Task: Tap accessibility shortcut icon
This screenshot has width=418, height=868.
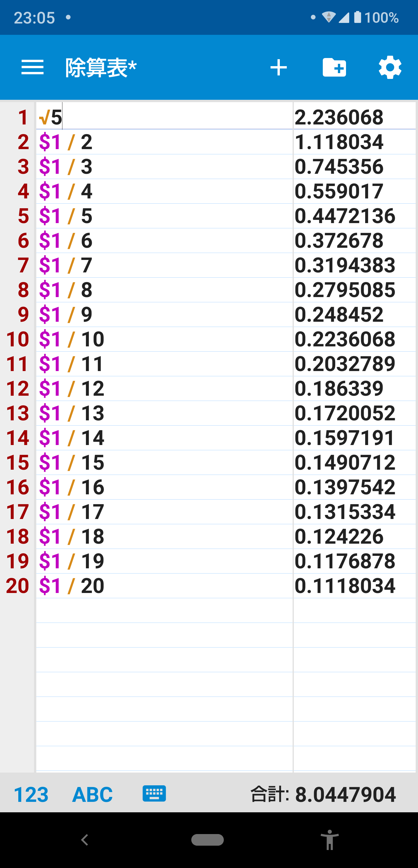Action: click(329, 840)
